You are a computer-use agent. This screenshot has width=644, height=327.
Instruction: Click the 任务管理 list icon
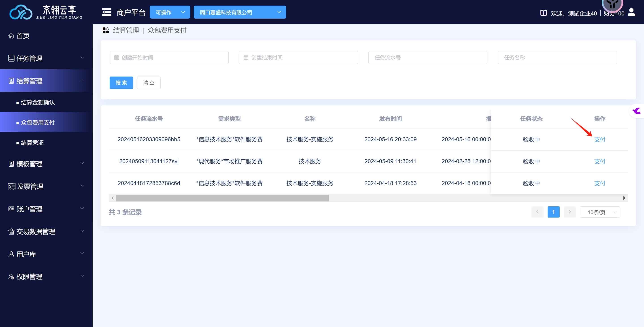point(11,58)
